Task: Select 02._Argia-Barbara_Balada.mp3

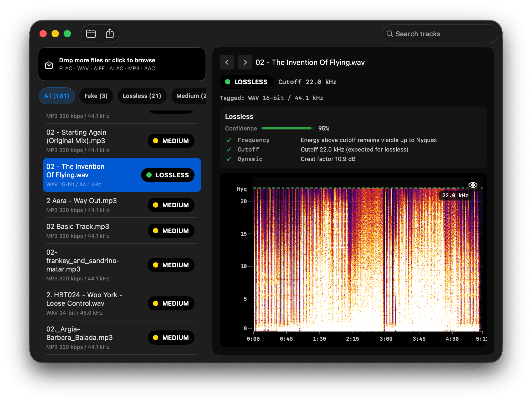Action: (x=122, y=338)
